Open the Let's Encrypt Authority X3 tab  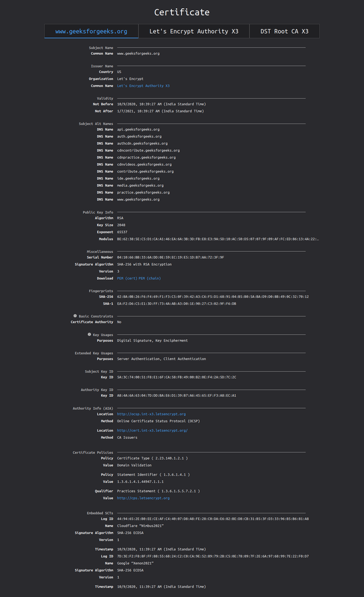(194, 31)
